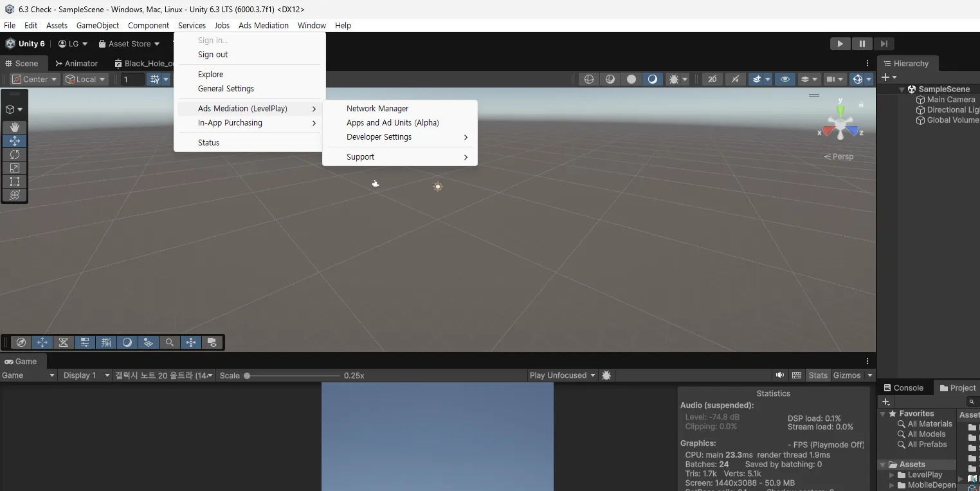This screenshot has width=980, height=491.
Task: Collapse the SampleScene hierarchy arrow
Action: pos(902,89)
